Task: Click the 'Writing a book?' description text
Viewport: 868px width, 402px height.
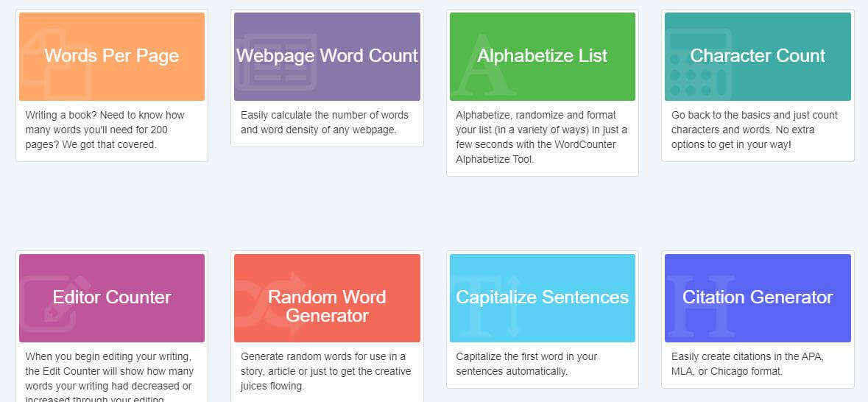Action: click(105, 130)
